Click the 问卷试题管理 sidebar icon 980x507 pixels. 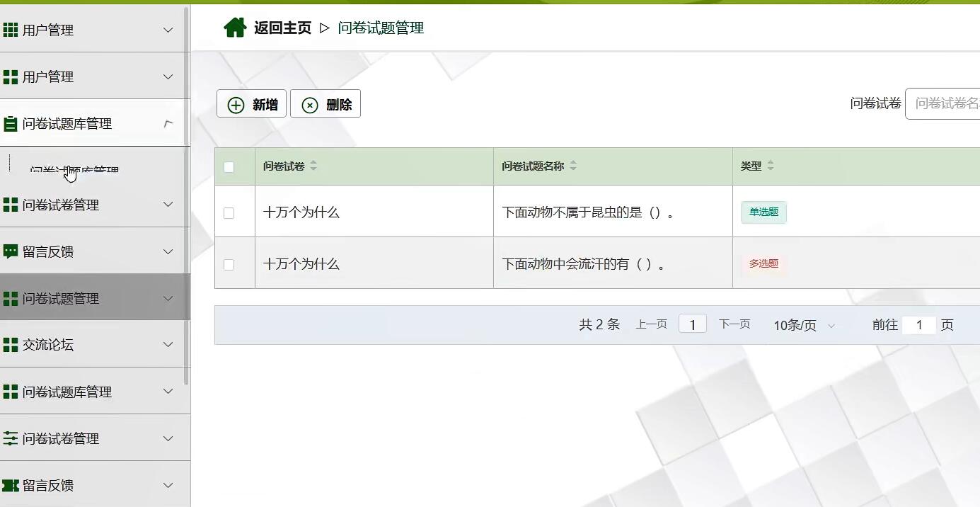[11, 298]
